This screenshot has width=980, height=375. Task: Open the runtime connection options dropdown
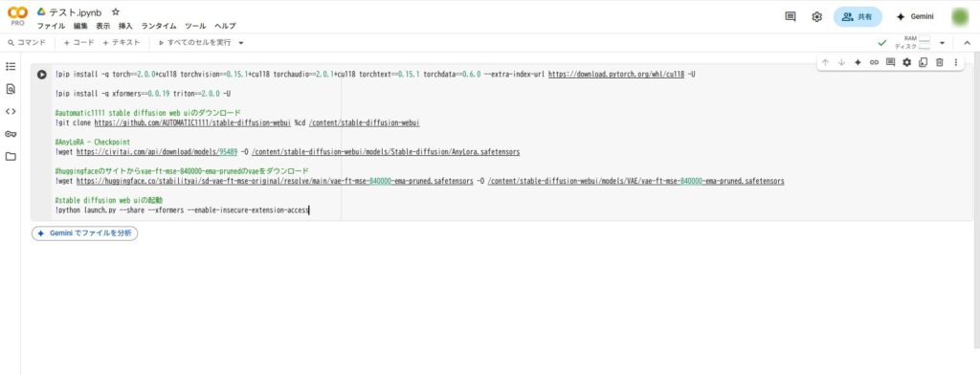pos(942,43)
